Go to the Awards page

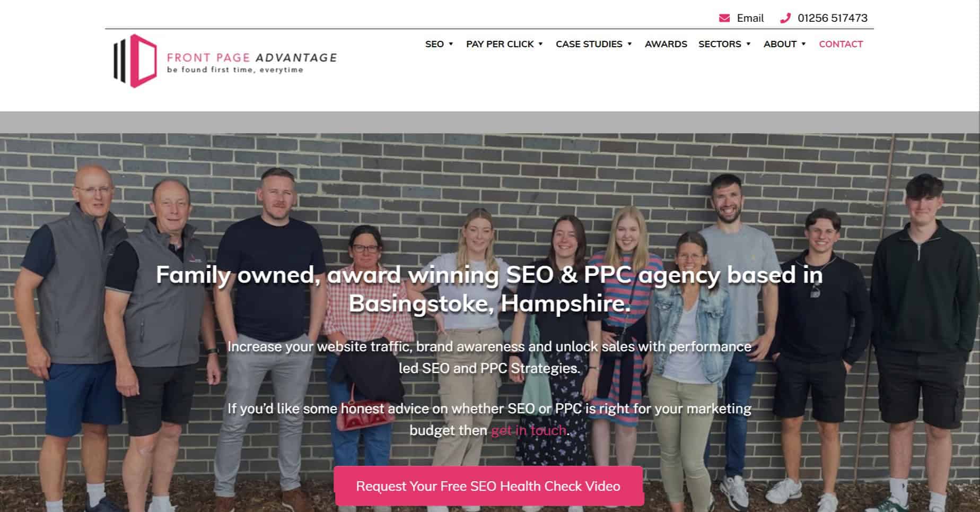666,44
